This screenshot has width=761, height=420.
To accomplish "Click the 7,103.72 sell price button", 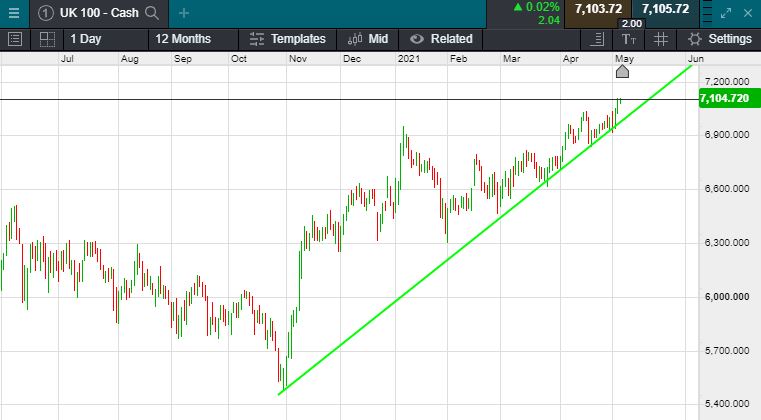I will 598,9.
